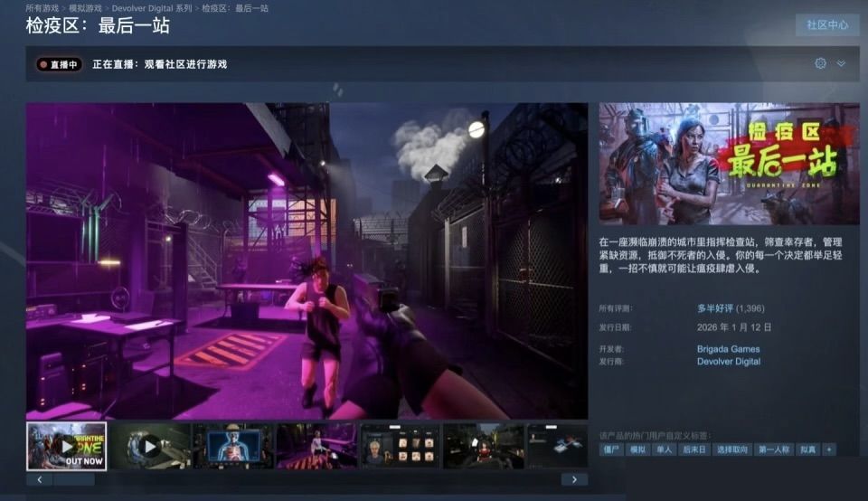Go to 模拟游戏 breadcrumb
This screenshot has height=501, width=868.
(85, 8)
